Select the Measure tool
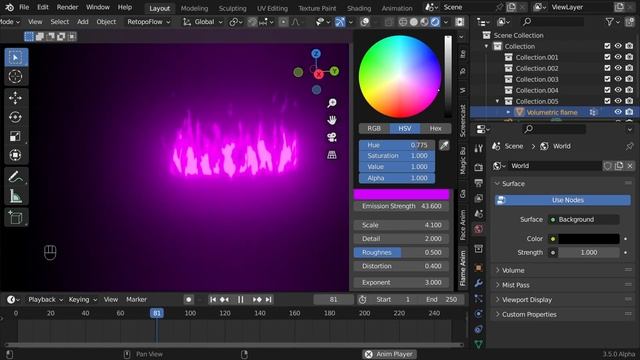The image size is (640, 360). (x=16, y=196)
